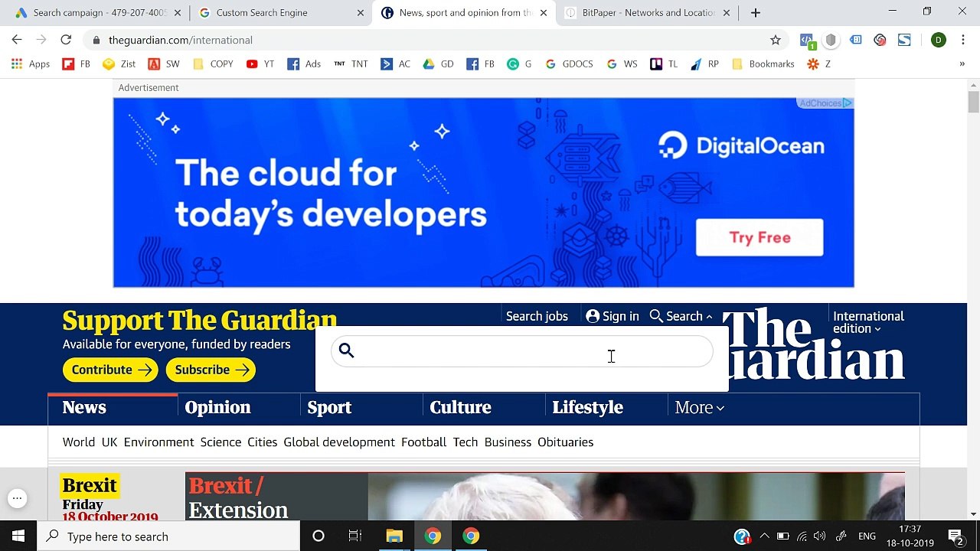This screenshot has height=551, width=980.
Task: Open Task View on the taskbar
Action: [x=354, y=536]
